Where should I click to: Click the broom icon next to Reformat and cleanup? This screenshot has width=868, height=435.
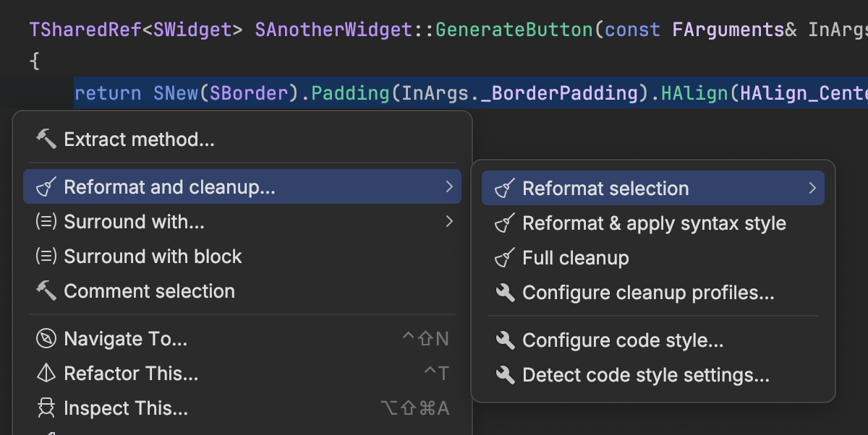click(46, 187)
